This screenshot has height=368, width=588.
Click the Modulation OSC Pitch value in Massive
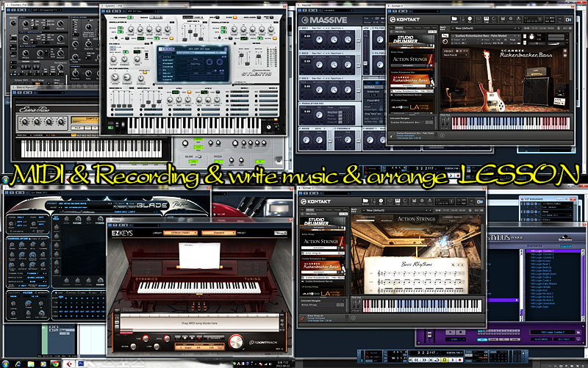[x=307, y=112]
